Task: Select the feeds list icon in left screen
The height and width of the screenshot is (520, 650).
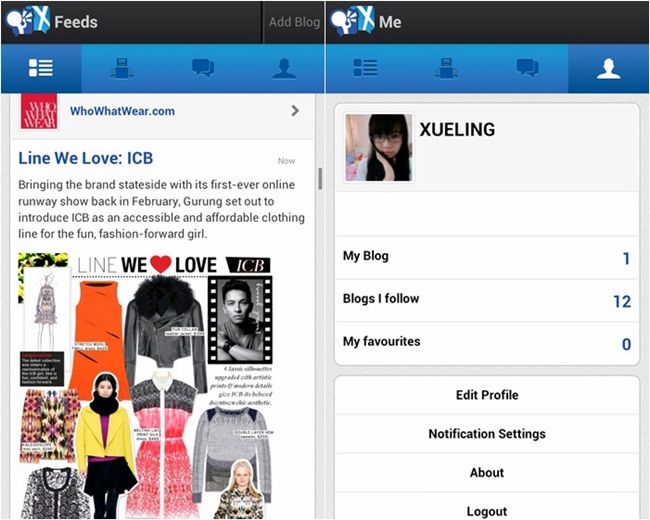Action: (x=41, y=68)
